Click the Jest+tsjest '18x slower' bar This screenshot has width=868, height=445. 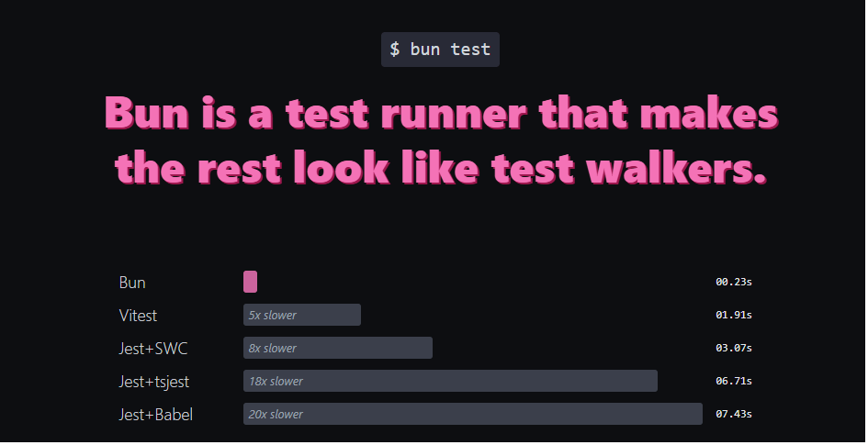451,382
